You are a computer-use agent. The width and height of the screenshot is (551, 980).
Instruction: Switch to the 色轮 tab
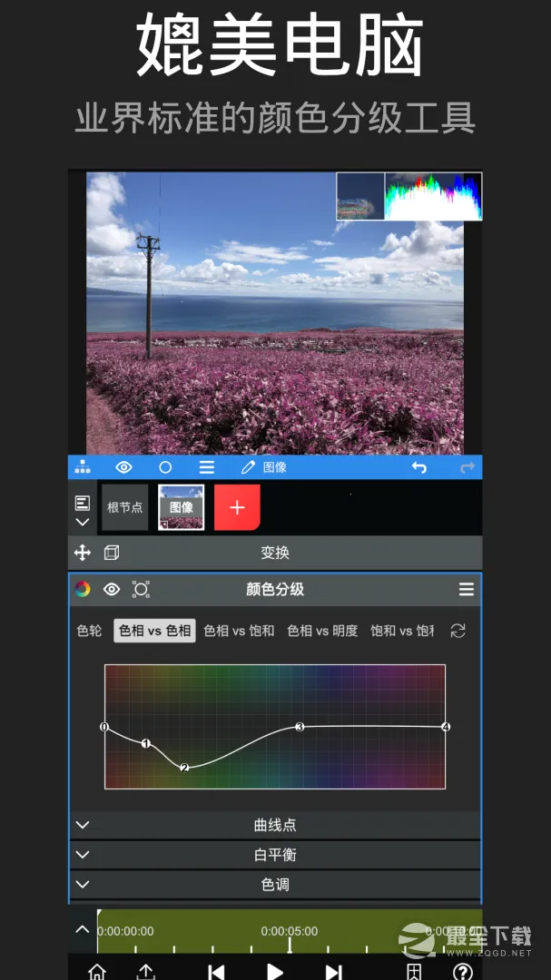pos(89,631)
